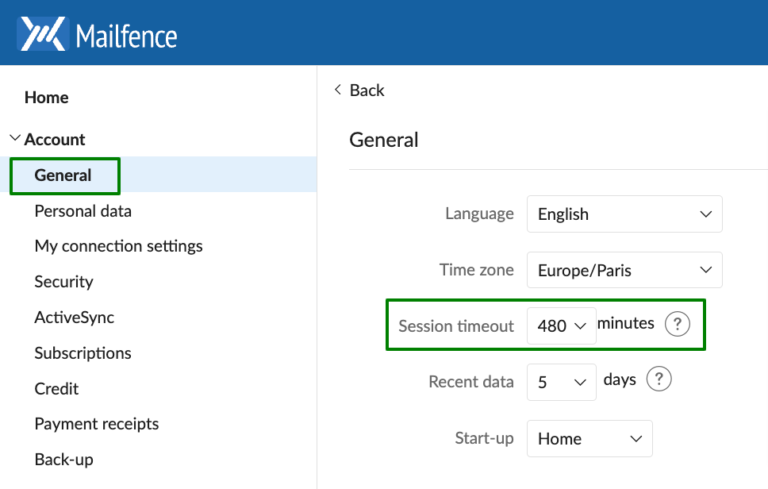Open the Credit page
Viewport: 768px width, 489px height.
[56, 389]
